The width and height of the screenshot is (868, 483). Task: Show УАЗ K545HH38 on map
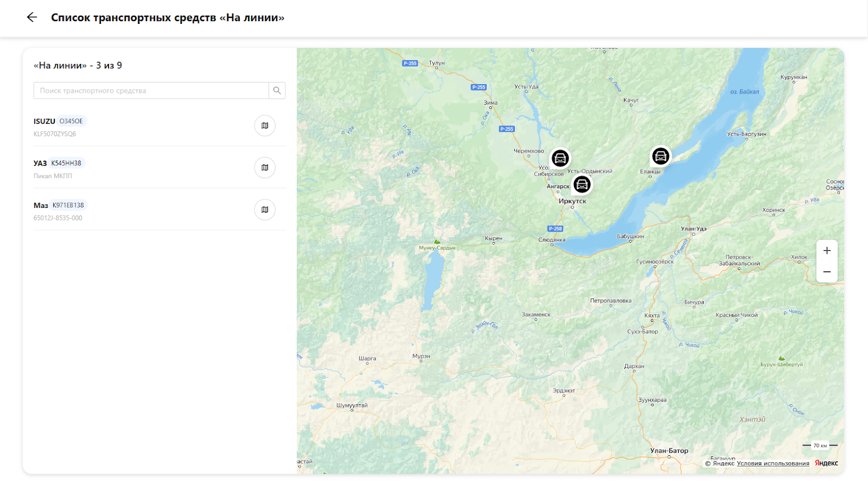coord(265,168)
